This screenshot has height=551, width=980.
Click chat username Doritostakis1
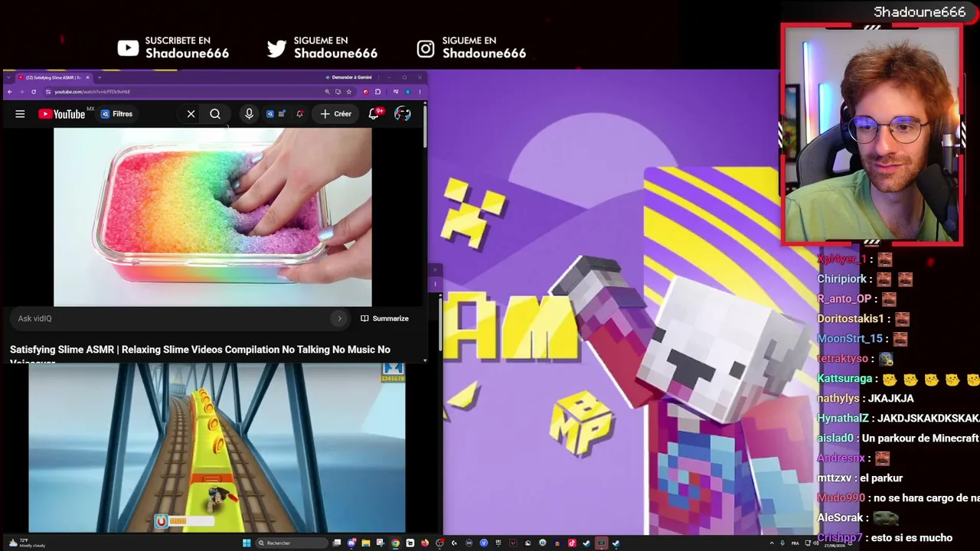click(x=851, y=319)
